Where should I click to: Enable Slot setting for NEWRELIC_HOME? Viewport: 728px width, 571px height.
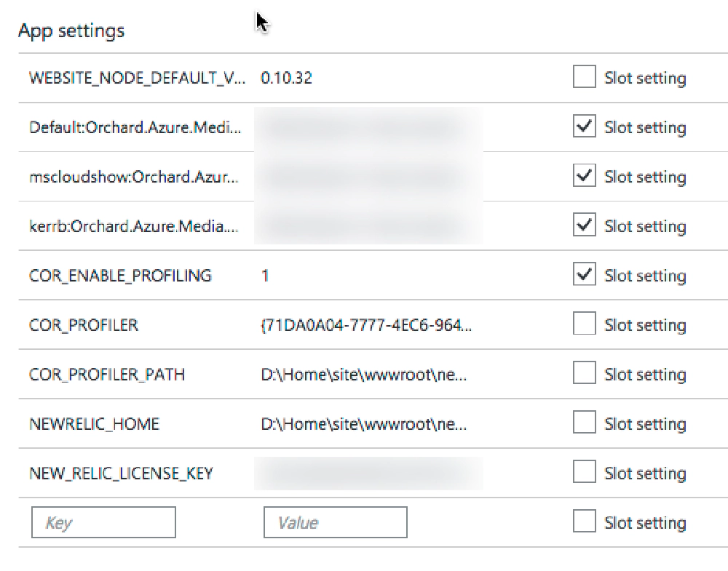(x=585, y=423)
